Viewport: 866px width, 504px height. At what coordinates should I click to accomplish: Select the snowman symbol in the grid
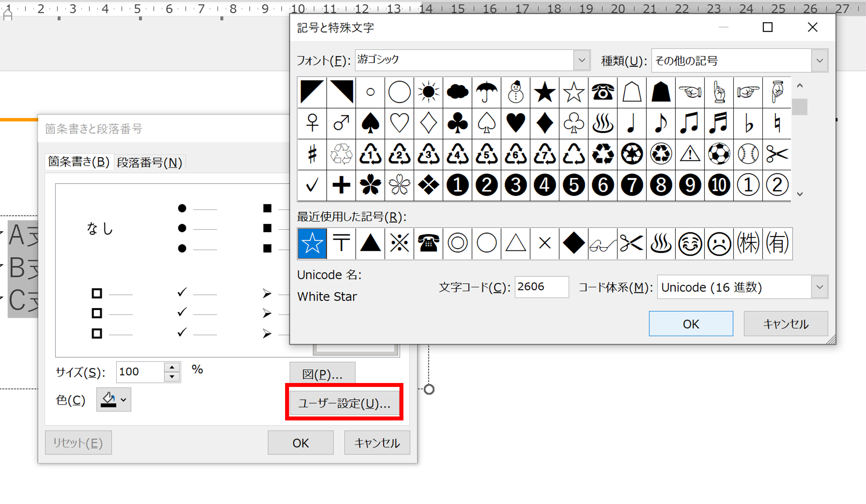pos(516,92)
